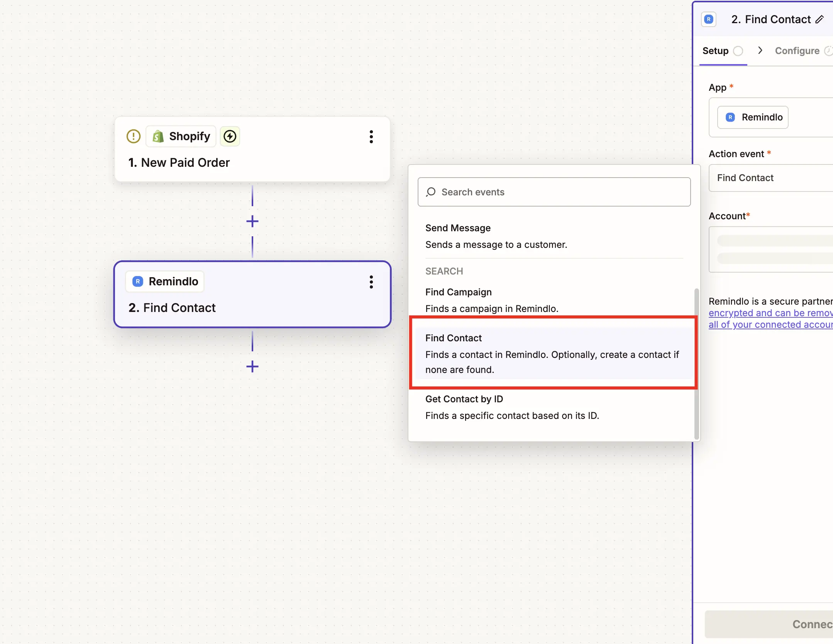The image size is (833, 644).
Task: Click the Account label
Action: tap(727, 216)
